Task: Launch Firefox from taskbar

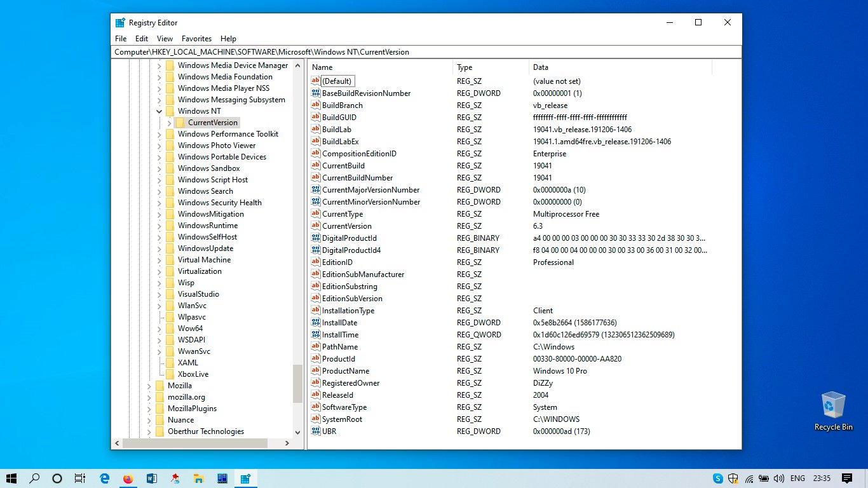Action: pos(128,478)
